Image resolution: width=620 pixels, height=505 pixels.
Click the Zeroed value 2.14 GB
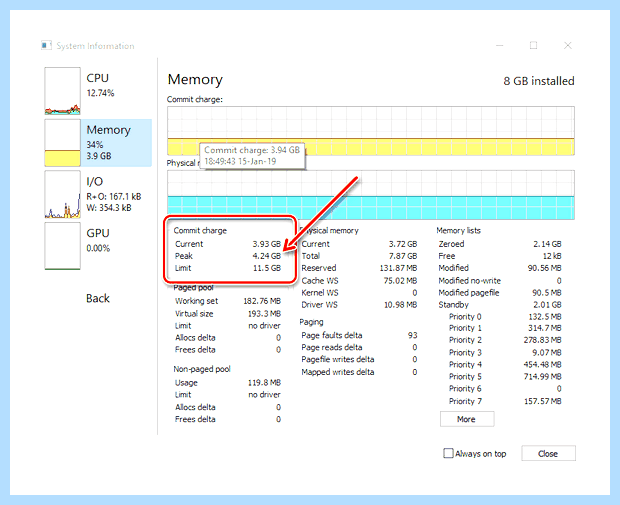pos(547,244)
